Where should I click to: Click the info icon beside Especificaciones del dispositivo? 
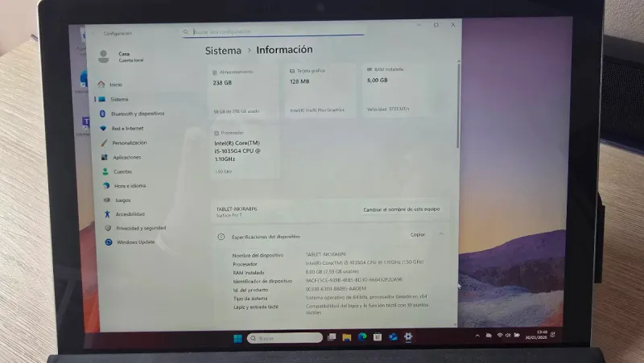click(221, 237)
